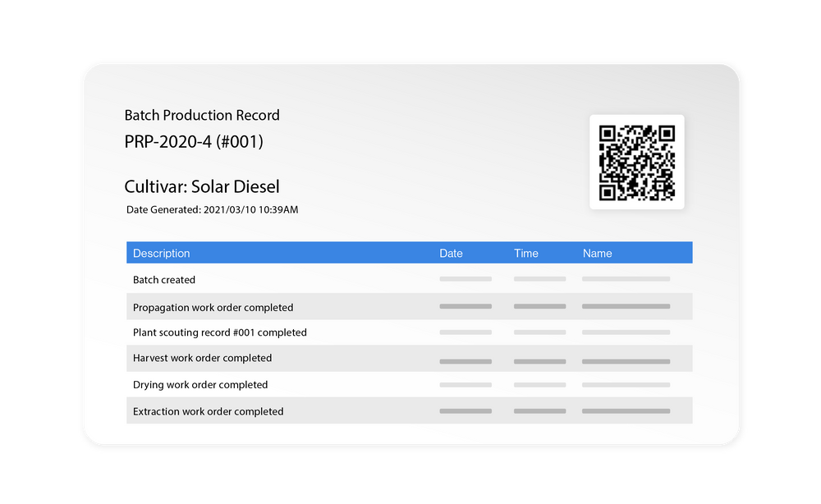The image size is (821, 504).
Task: Open the Cultivar: Solar Diesel link
Action: pyautogui.click(x=201, y=186)
